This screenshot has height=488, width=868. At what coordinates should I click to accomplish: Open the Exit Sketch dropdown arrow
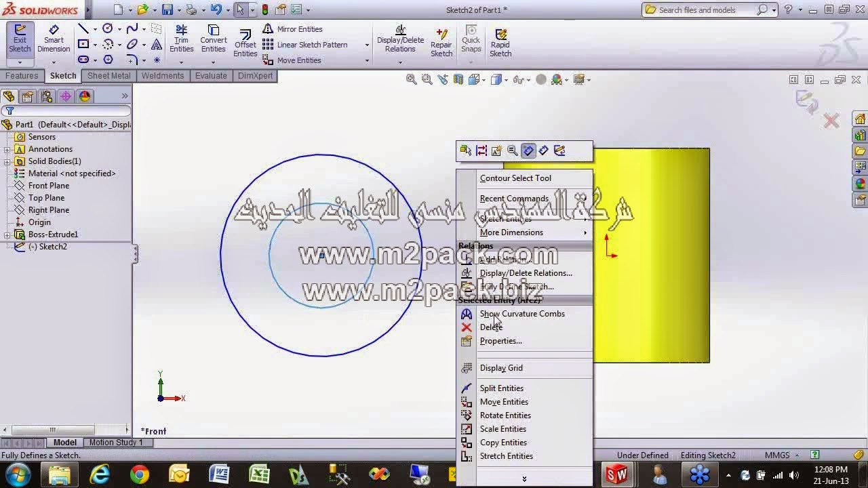click(x=20, y=62)
